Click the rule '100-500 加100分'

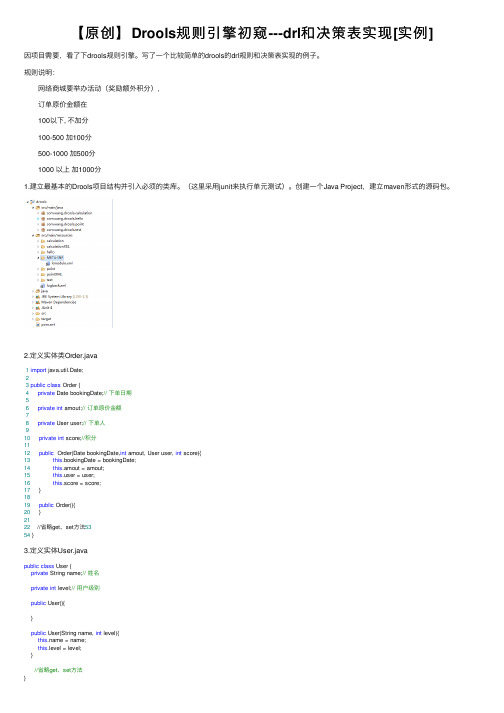click(65, 137)
